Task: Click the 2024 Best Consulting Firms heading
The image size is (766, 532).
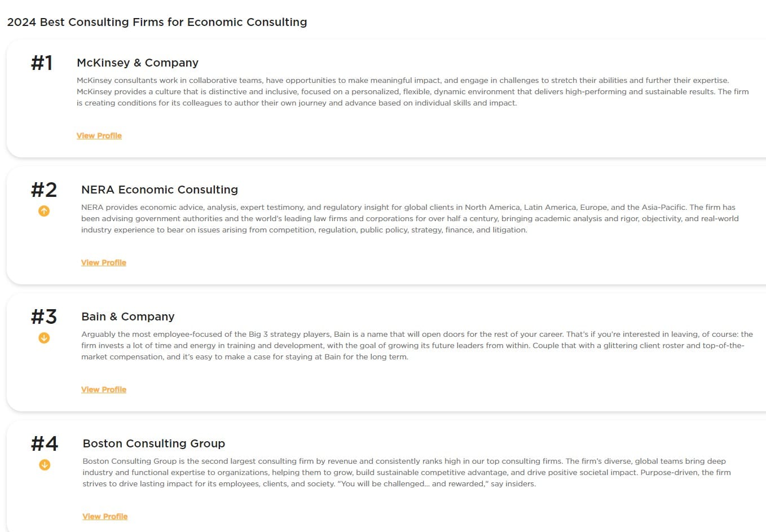Action: (x=157, y=22)
